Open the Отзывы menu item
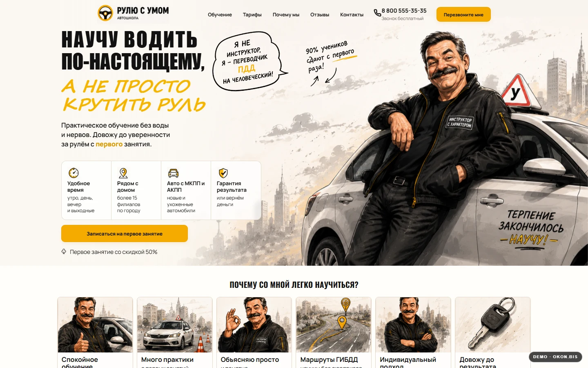 pos(320,15)
